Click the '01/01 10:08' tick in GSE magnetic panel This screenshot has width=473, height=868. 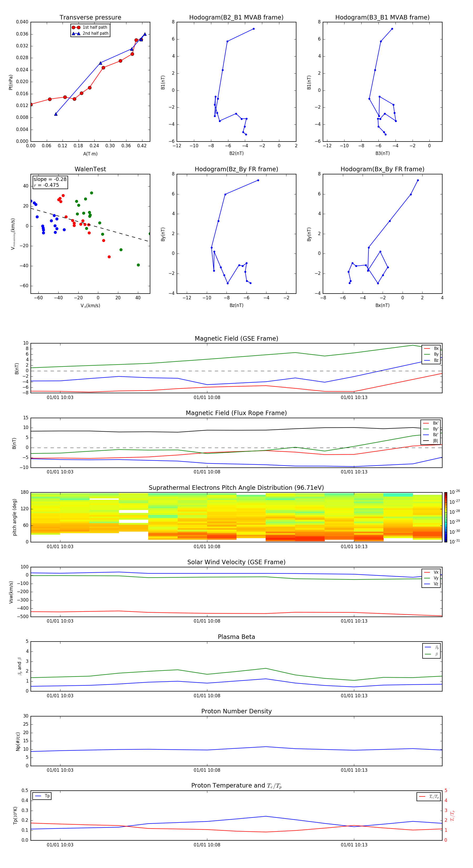point(207,398)
